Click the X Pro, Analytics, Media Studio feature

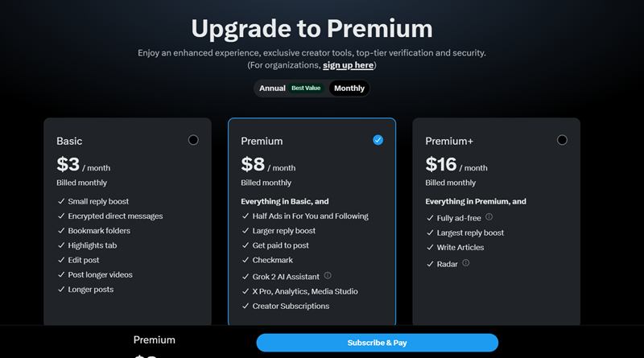[x=304, y=291]
